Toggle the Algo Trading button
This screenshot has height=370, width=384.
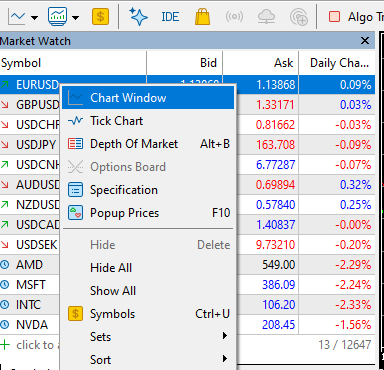point(355,17)
